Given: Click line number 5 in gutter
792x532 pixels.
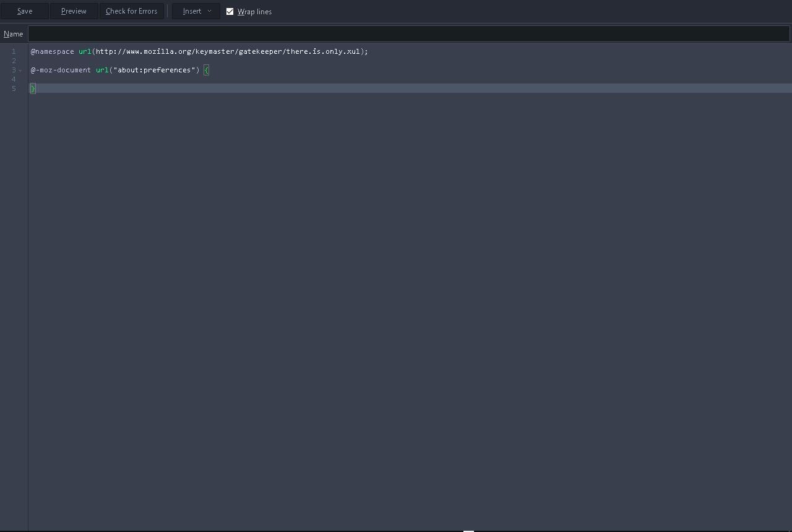Looking at the screenshot, I should click(14, 88).
